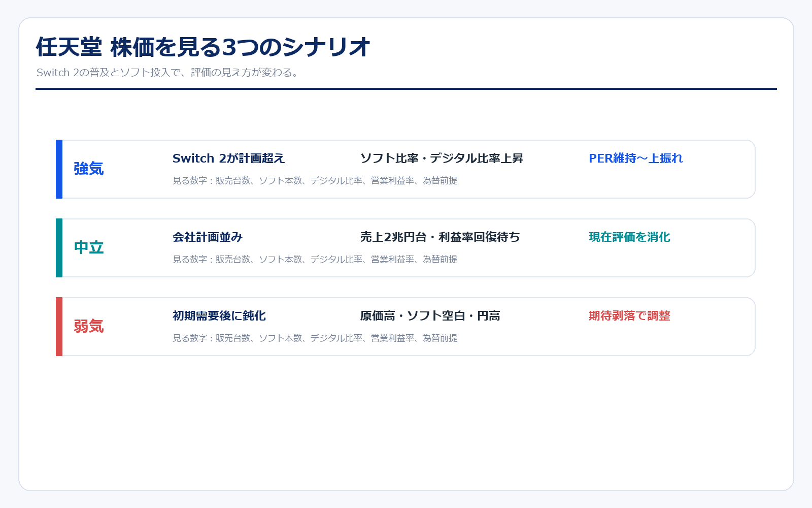Select the text 会社計画並み
The height and width of the screenshot is (508, 812).
click(x=208, y=237)
